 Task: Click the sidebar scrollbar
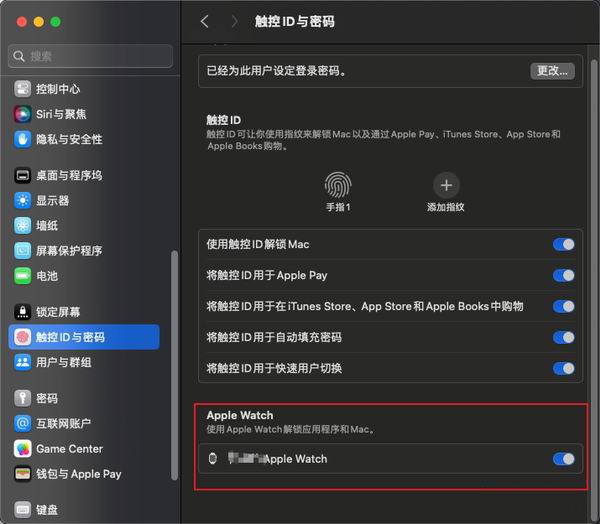[x=174, y=365]
